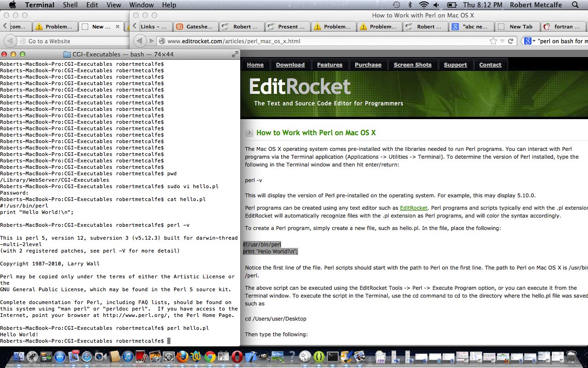Open FaceTime camera icon in Dock

[101, 357]
